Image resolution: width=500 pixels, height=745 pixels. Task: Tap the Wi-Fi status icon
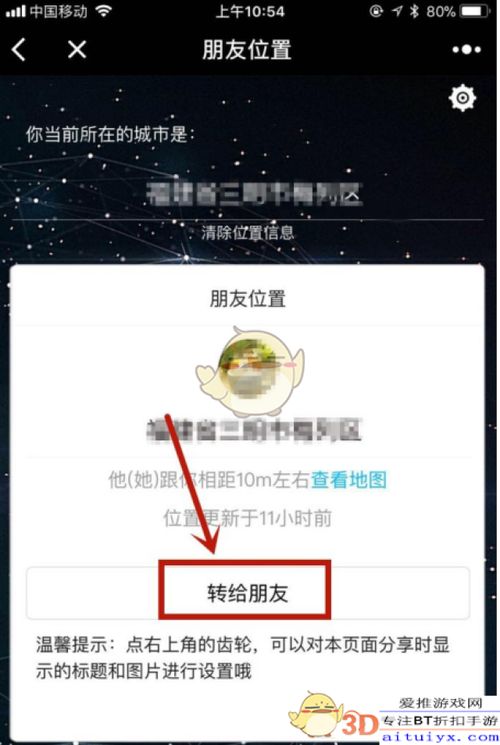pyautogui.click(x=103, y=11)
